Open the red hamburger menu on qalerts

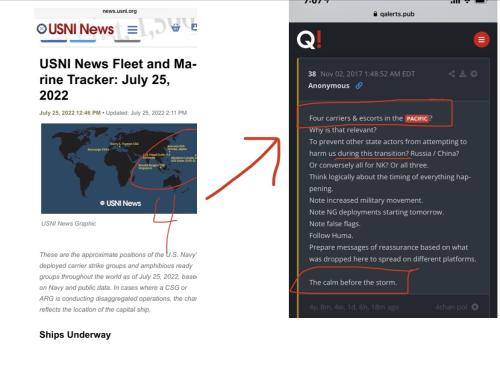481,40
